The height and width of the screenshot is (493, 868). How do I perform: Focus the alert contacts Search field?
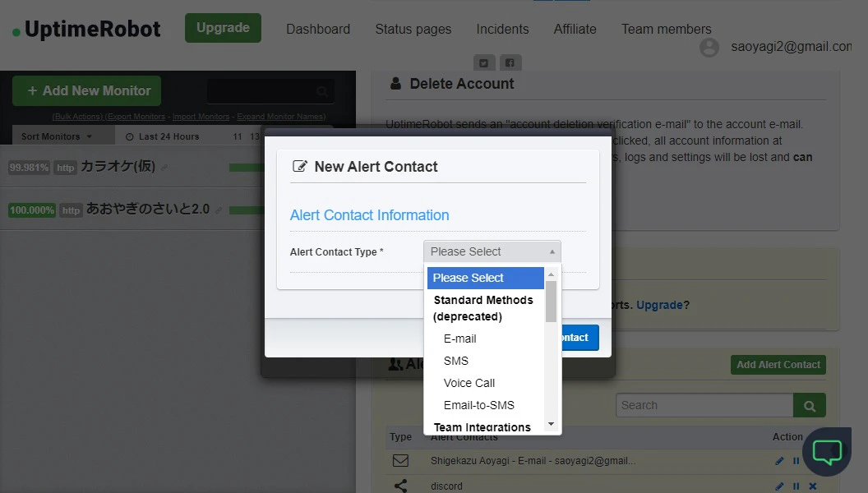click(x=704, y=406)
